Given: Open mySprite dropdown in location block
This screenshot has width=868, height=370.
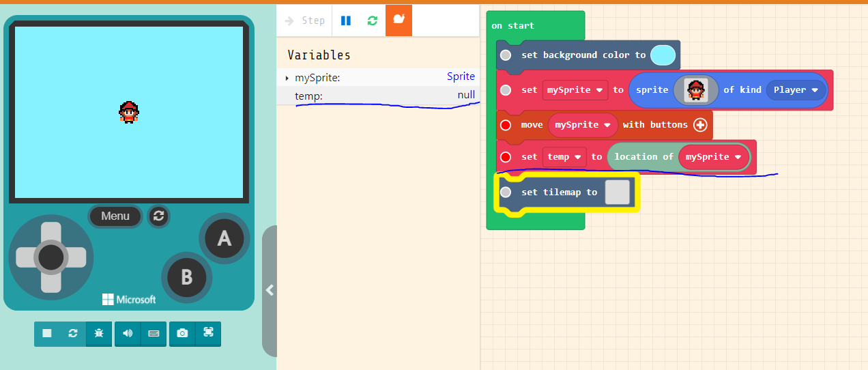Looking at the screenshot, I should tap(713, 157).
